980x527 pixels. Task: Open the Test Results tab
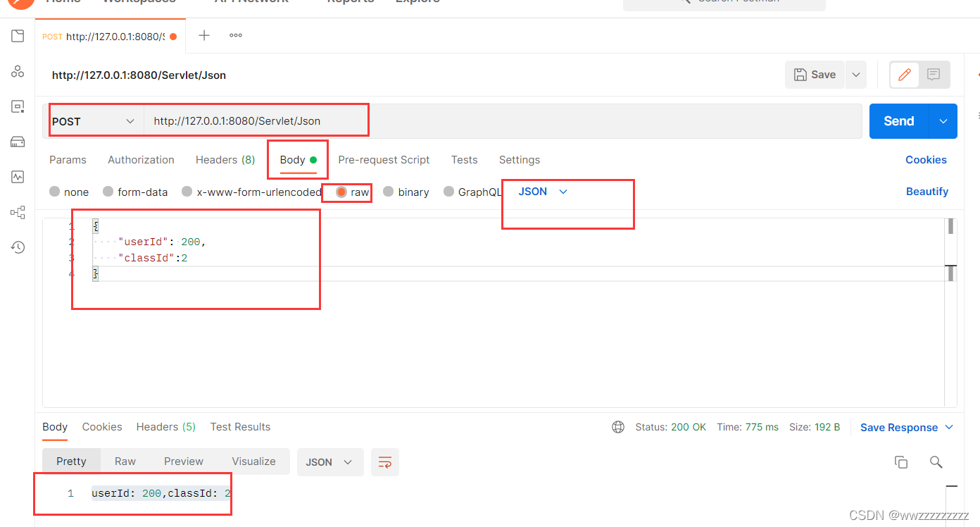tap(240, 427)
